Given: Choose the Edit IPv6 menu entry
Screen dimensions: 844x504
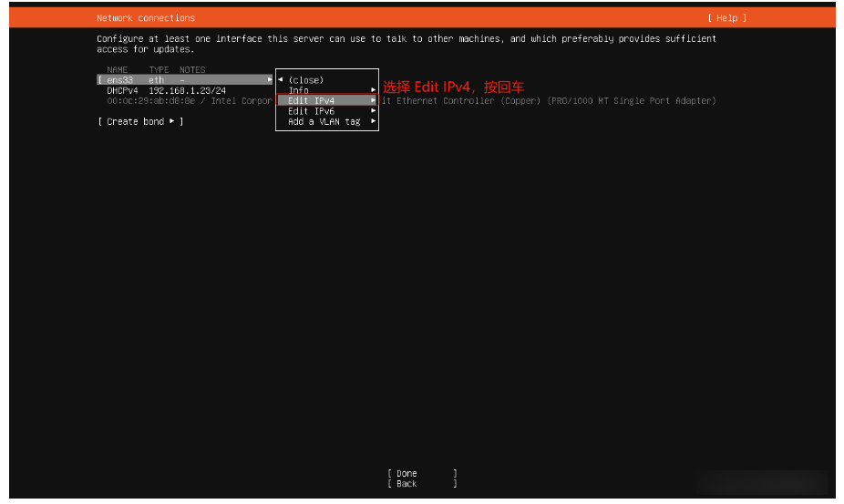Looking at the screenshot, I should (x=312, y=111).
